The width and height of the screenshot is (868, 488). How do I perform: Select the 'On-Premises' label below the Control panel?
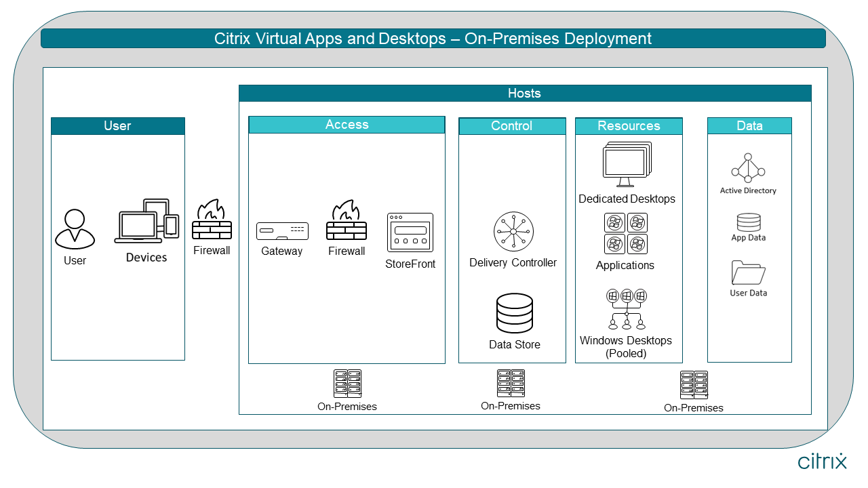(x=511, y=406)
